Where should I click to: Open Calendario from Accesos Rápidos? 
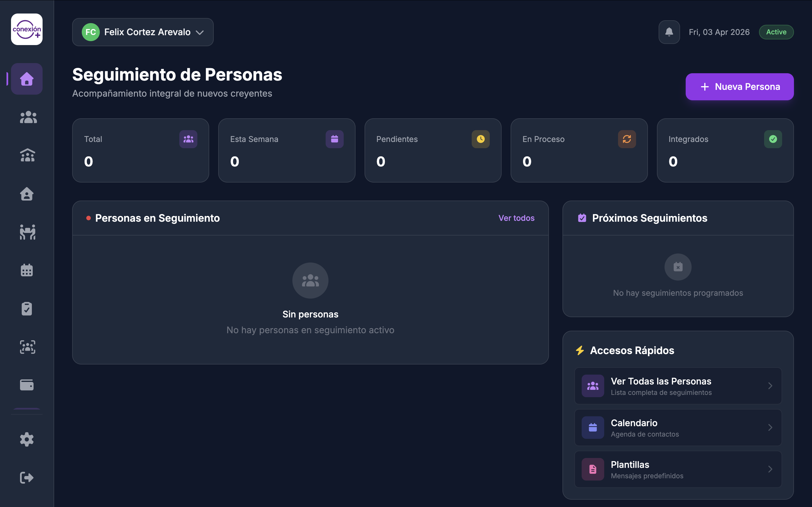pyautogui.click(x=678, y=428)
